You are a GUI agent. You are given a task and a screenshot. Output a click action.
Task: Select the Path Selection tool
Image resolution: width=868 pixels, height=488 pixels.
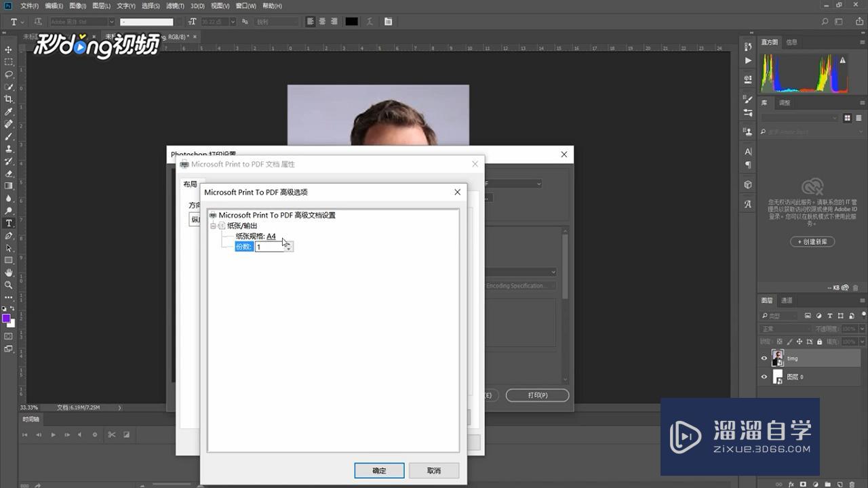[x=9, y=248]
